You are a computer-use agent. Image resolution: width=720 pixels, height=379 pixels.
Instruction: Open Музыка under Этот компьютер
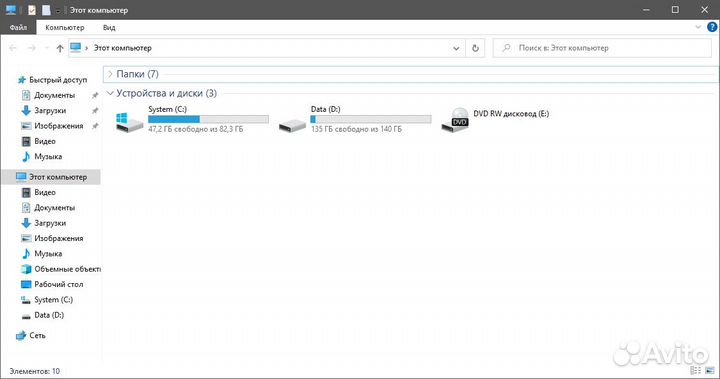(x=48, y=254)
